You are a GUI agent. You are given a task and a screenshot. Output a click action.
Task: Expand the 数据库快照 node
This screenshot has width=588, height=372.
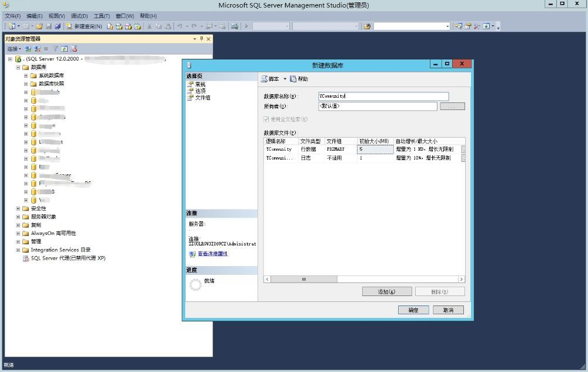click(26, 84)
